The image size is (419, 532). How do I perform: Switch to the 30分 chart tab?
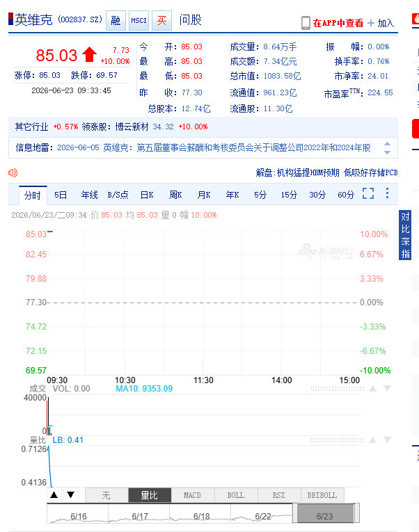[x=317, y=195]
